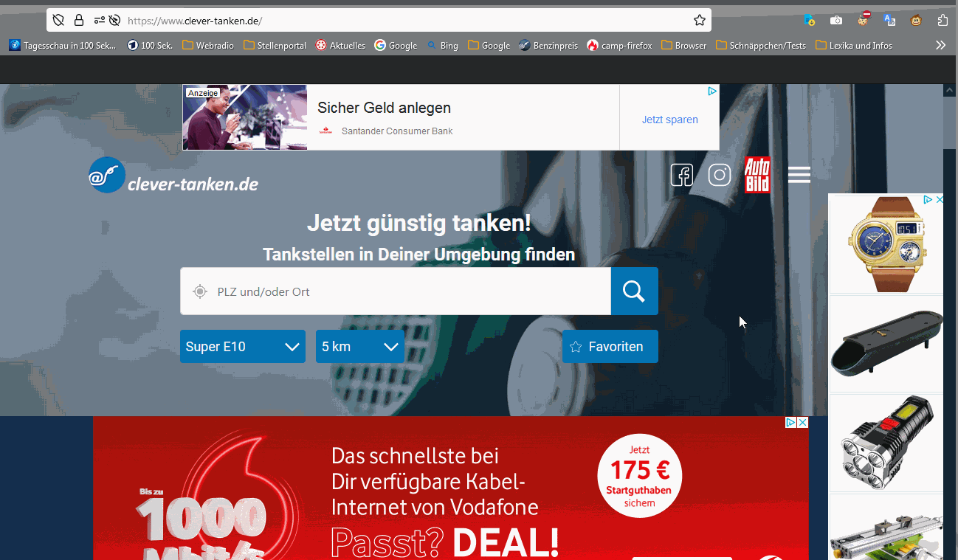This screenshot has width=958, height=560.
Task: Open the Benzinpreis bookmark
Action: coord(548,46)
